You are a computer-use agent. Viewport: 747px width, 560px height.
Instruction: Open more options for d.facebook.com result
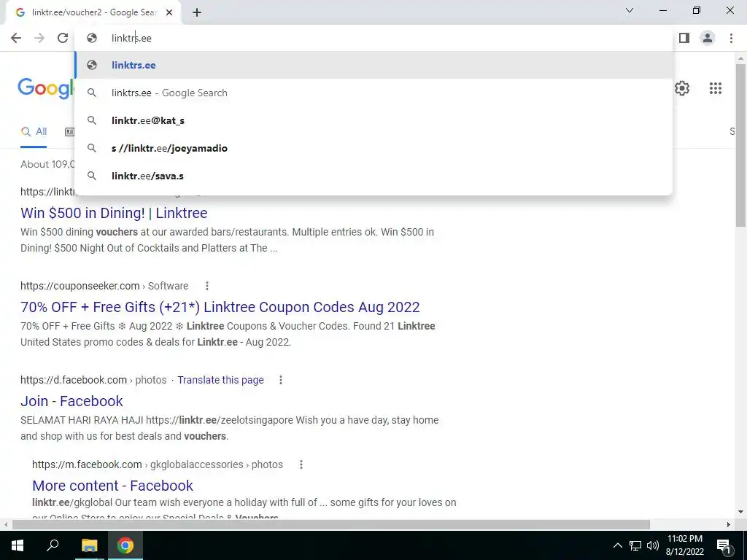point(281,380)
